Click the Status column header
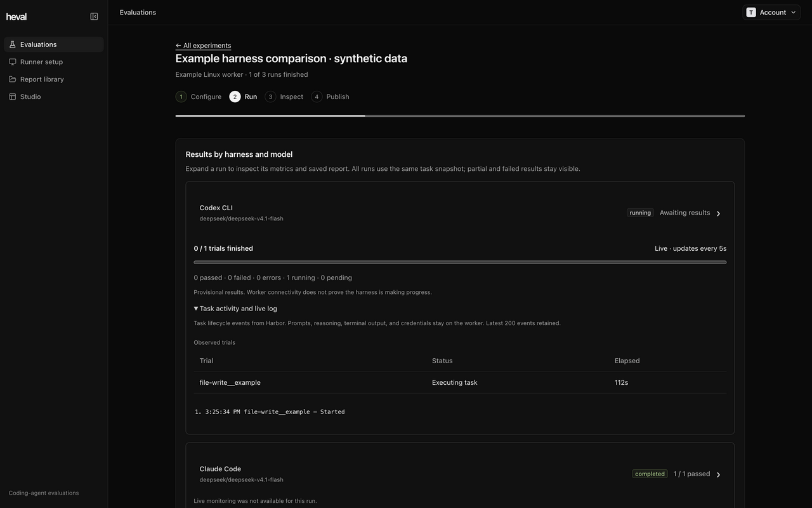 coord(442,361)
